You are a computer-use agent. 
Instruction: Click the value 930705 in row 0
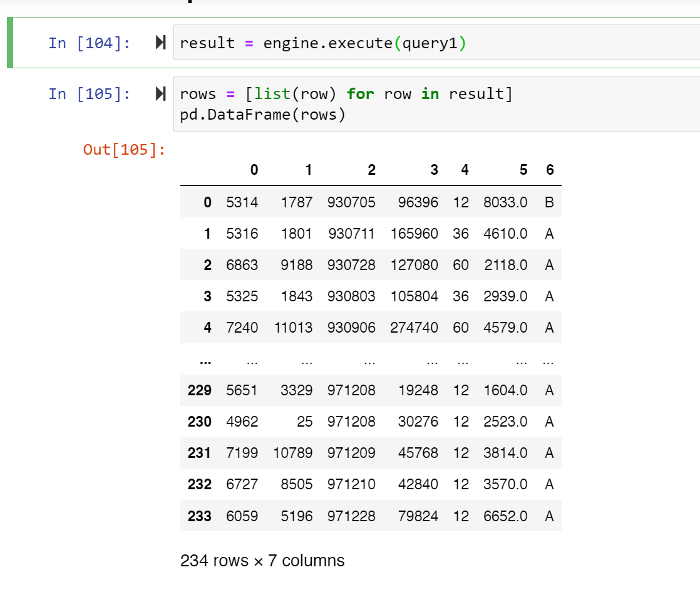pos(351,202)
